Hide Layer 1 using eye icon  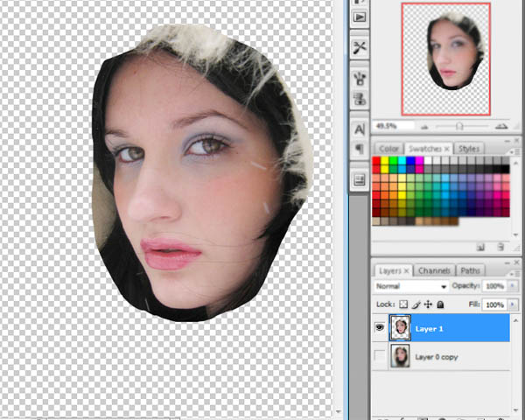point(380,328)
